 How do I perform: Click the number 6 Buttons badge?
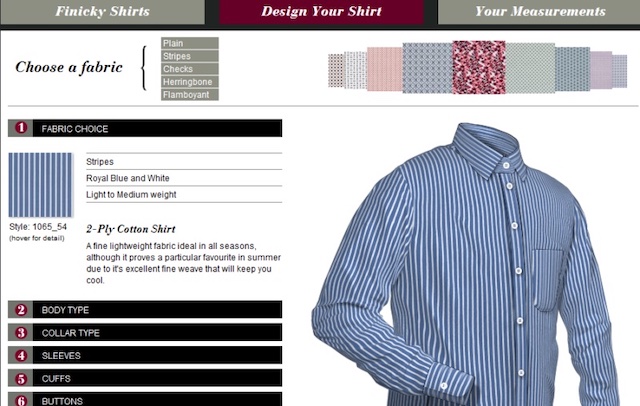(21, 399)
